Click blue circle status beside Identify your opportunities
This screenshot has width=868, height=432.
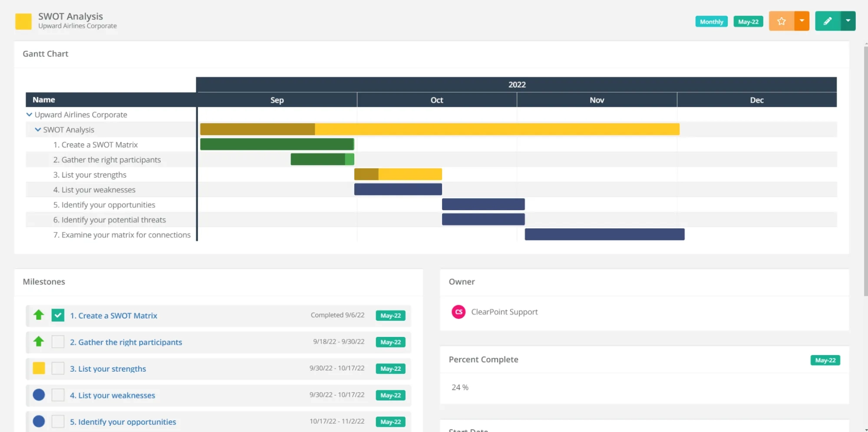pyautogui.click(x=39, y=421)
